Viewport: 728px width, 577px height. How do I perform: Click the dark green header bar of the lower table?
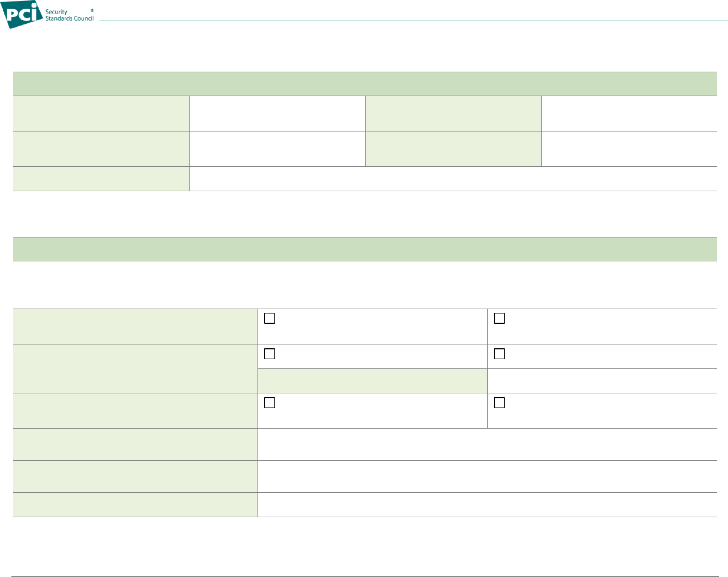(x=365, y=249)
